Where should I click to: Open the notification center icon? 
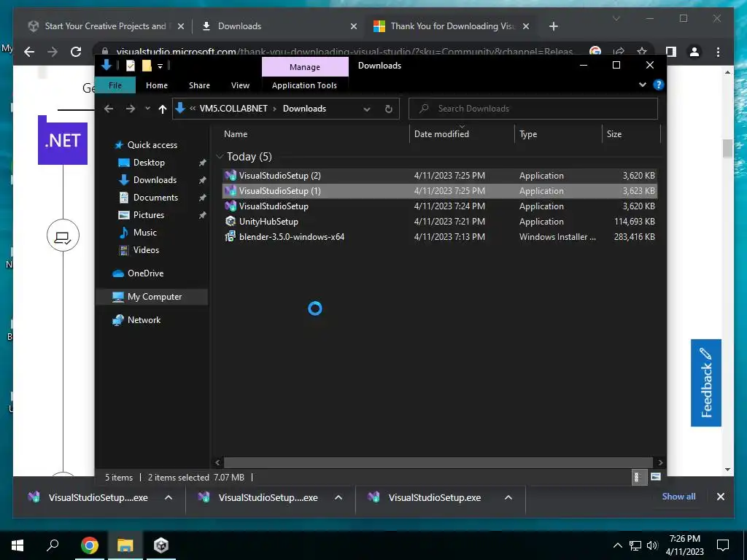coord(723,545)
